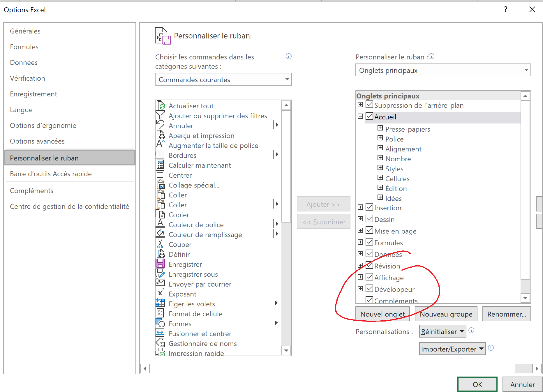Click the Ajouter >> button
Screen dimensions: 543x392
tap(323, 204)
